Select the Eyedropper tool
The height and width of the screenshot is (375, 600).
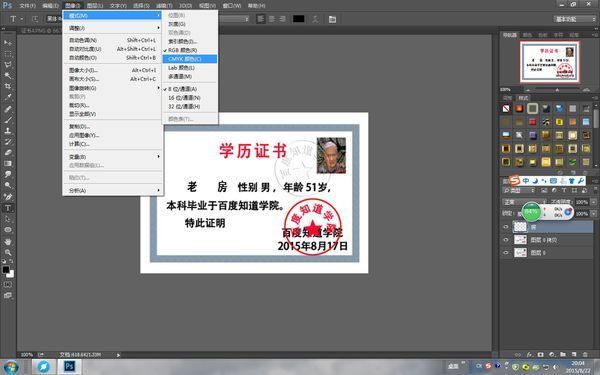8,98
